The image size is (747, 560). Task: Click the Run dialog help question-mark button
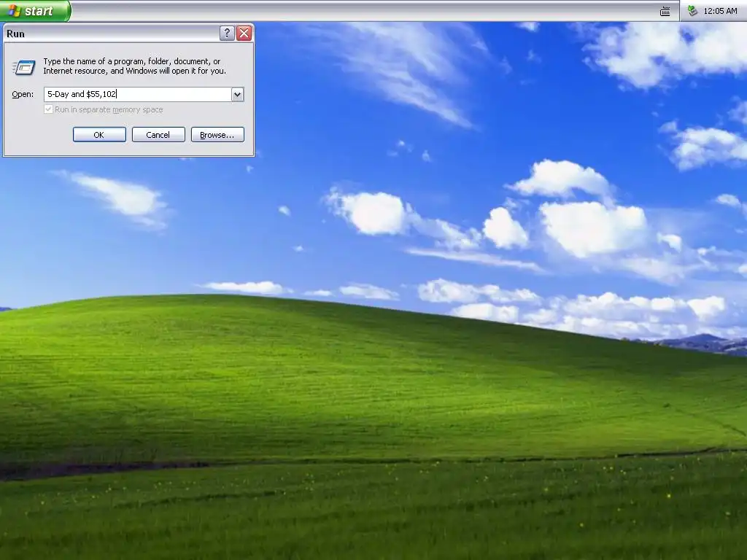(227, 33)
